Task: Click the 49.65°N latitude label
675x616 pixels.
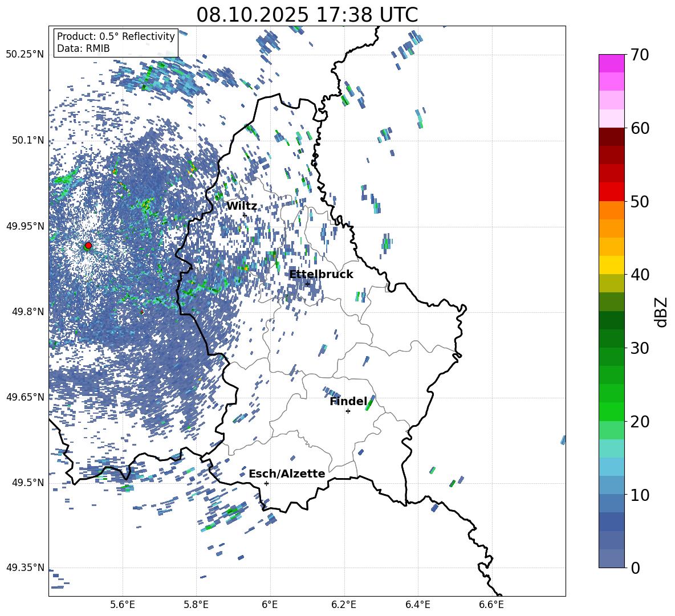Action: (26, 397)
